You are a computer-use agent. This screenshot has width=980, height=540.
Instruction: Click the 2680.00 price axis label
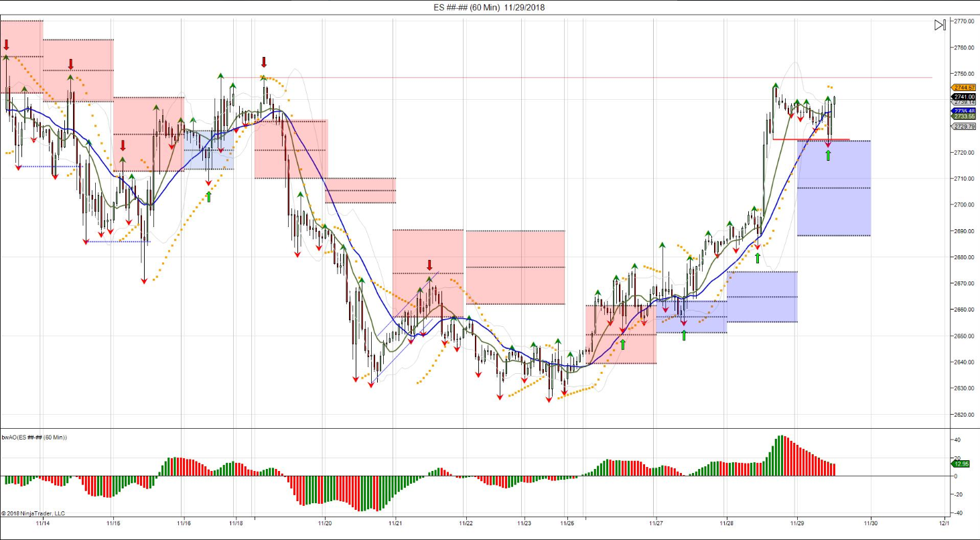pyautogui.click(x=965, y=257)
